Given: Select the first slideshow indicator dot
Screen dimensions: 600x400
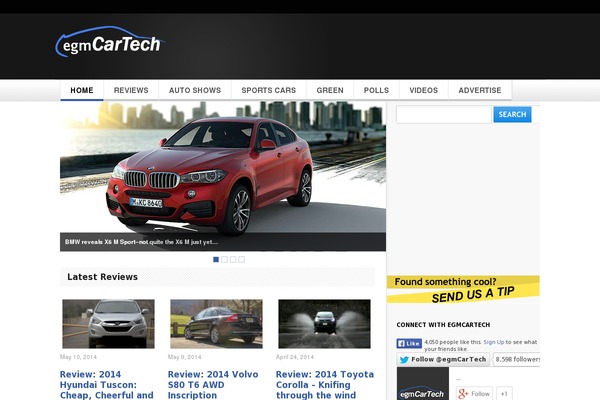Looking at the screenshot, I should click(216, 260).
